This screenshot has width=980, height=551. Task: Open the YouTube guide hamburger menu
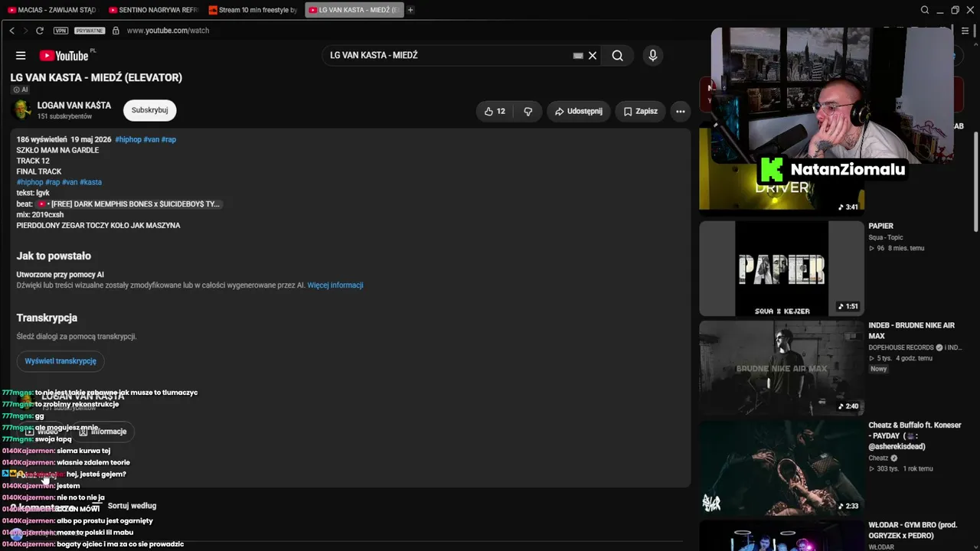tap(21, 55)
